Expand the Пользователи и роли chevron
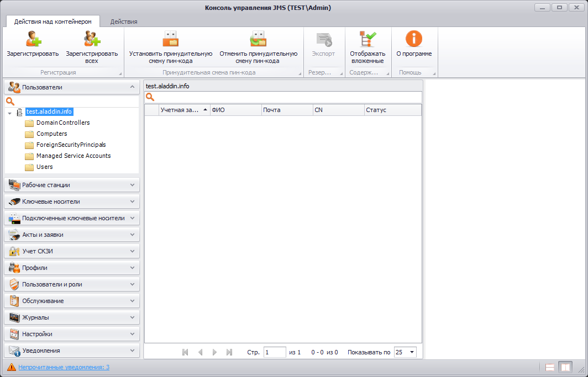 tap(133, 284)
